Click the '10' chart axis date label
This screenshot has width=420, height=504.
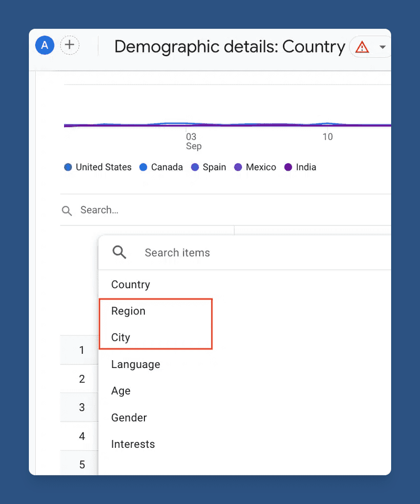(x=328, y=137)
